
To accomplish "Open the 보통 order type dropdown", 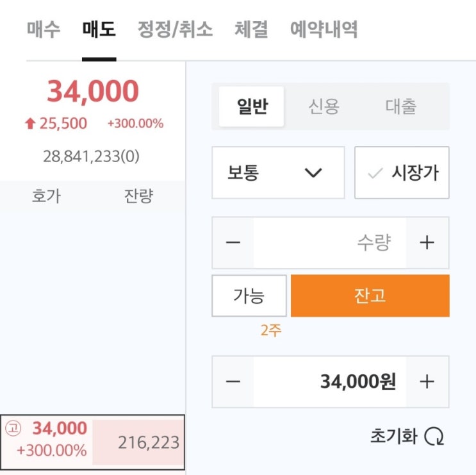I will coord(278,172).
